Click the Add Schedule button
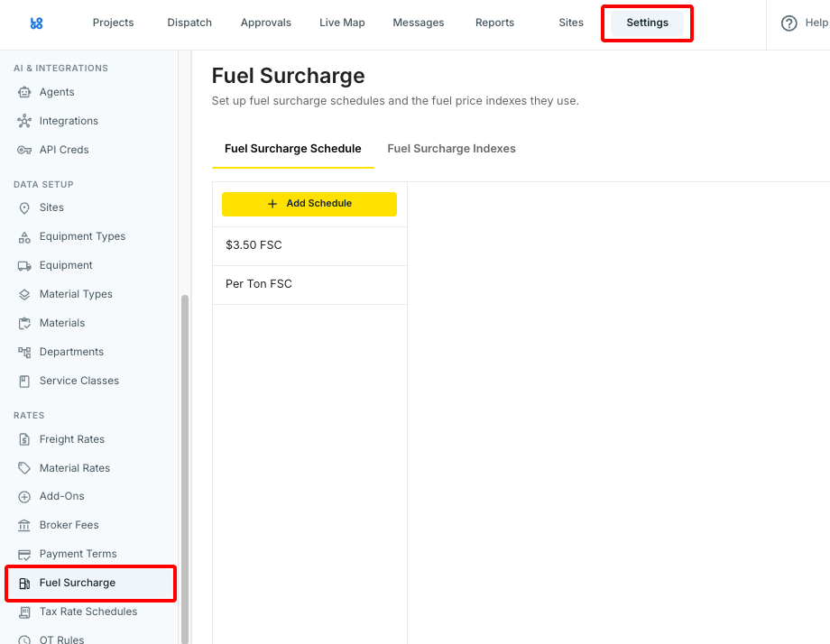This screenshot has height=644, width=830. click(x=309, y=204)
